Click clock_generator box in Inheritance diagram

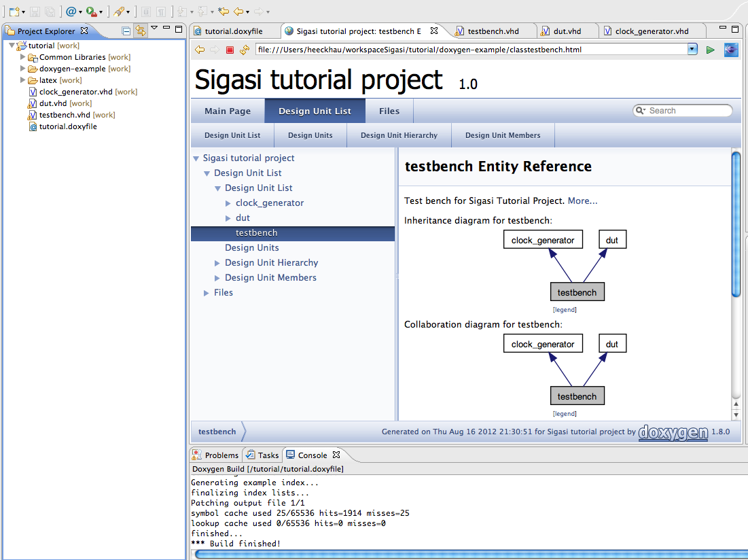tap(543, 239)
